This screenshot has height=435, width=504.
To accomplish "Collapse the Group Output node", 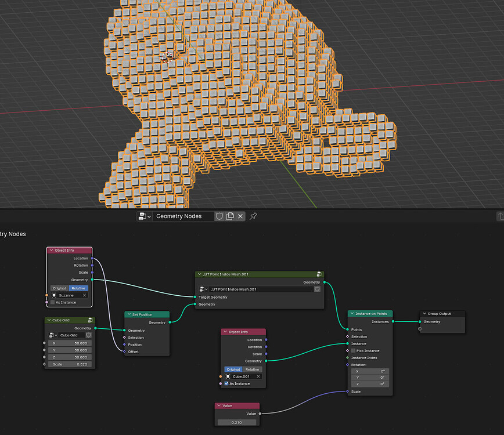I will tap(424, 314).
